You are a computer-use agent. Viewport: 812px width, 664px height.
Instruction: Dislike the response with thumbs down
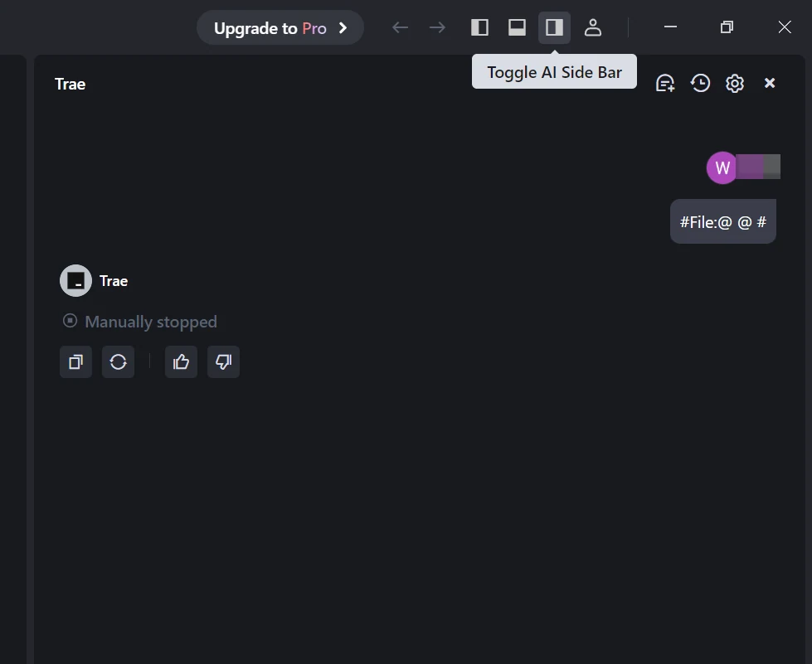tap(223, 361)
